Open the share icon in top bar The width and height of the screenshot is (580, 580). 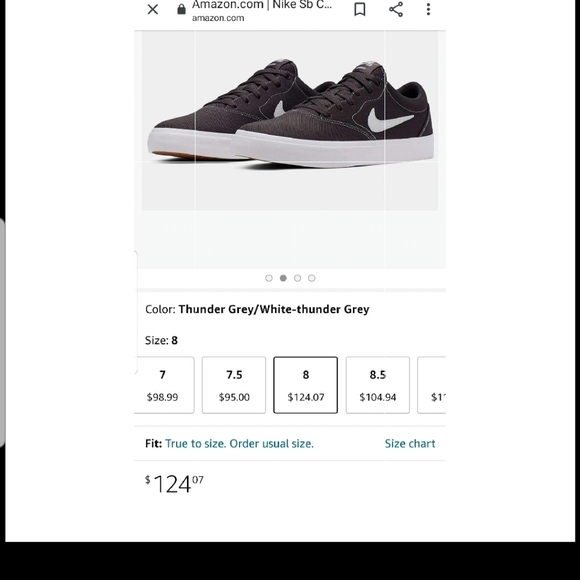tap(396, 9)
